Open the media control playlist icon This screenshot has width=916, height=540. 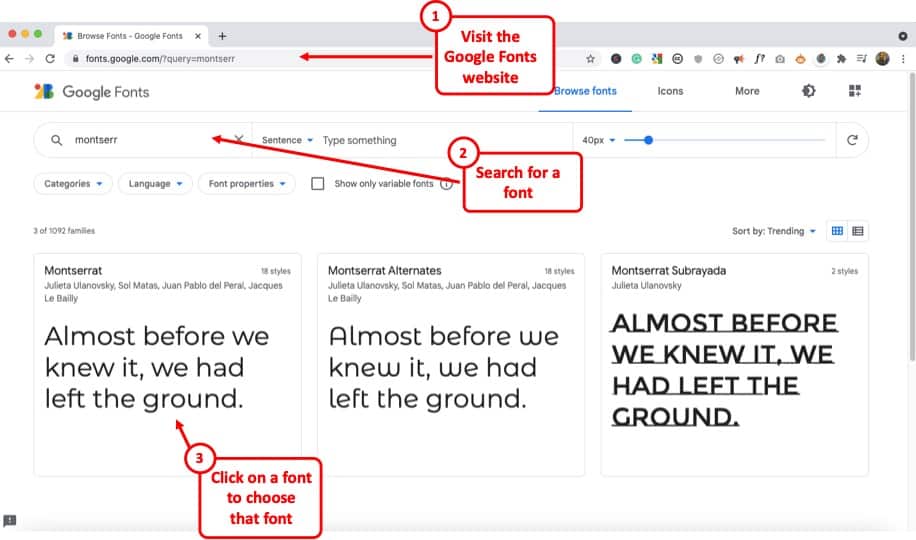(862, 58)
